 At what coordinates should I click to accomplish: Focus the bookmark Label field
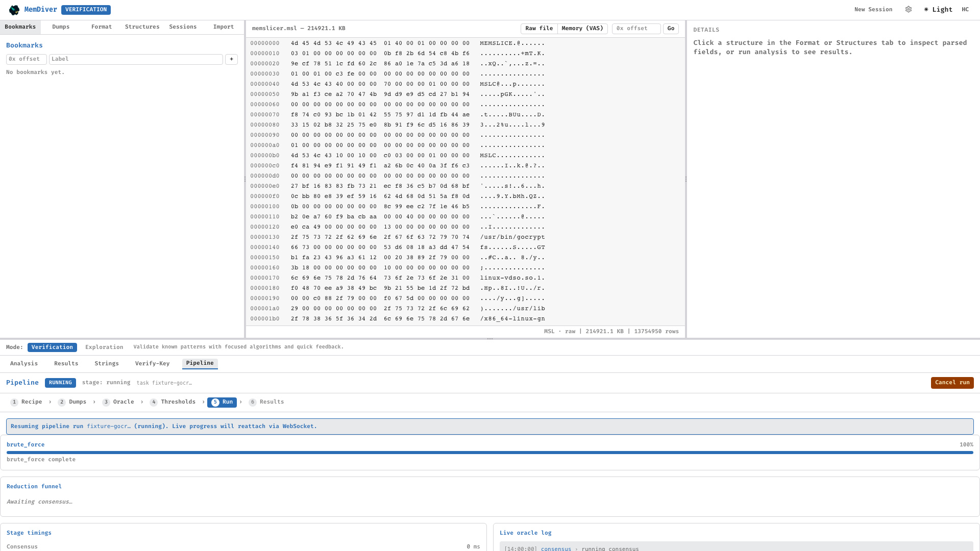coord(136,59)
